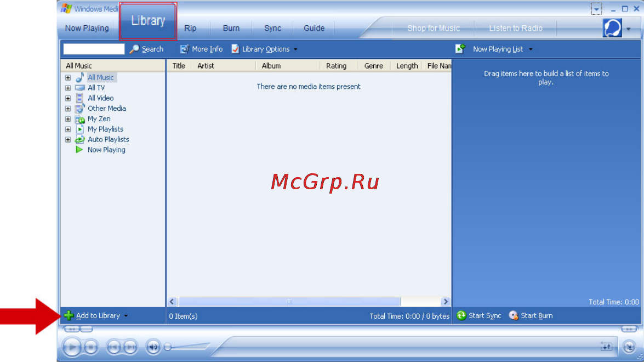Click the Start Burn button

point(531,315)
